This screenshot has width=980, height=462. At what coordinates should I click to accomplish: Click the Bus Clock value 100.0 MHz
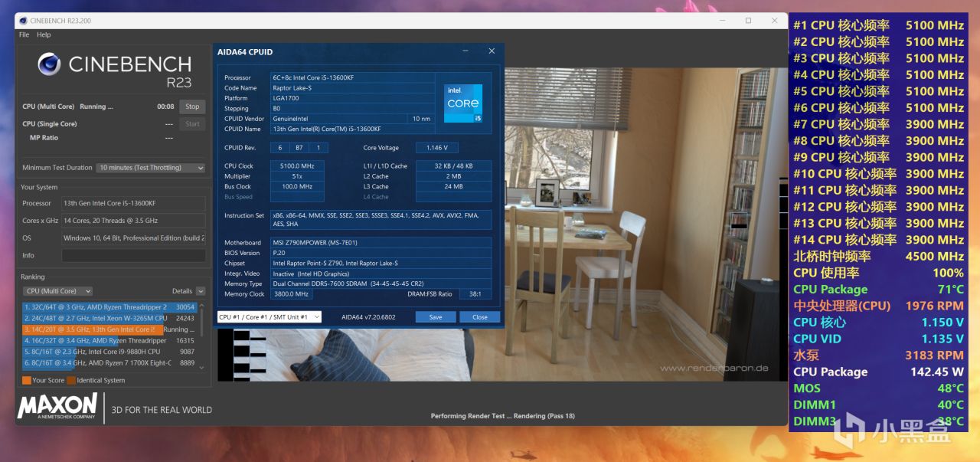coord(297,186)
